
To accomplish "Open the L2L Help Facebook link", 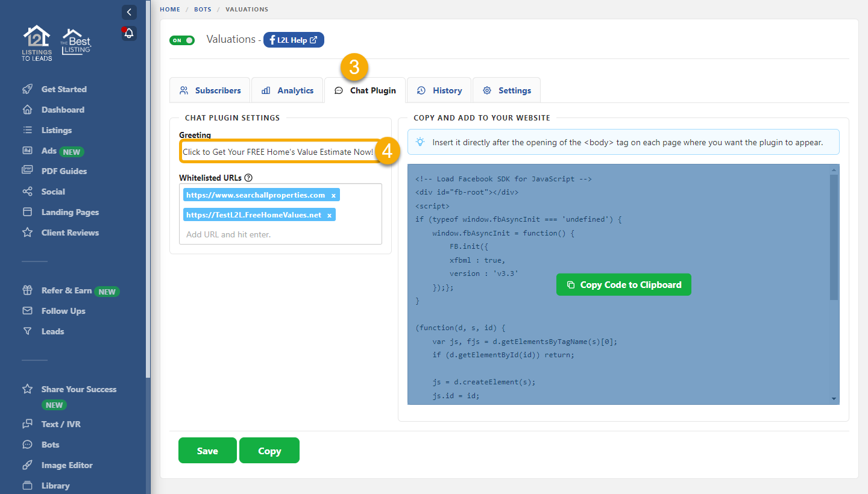I will click(294, 40).
